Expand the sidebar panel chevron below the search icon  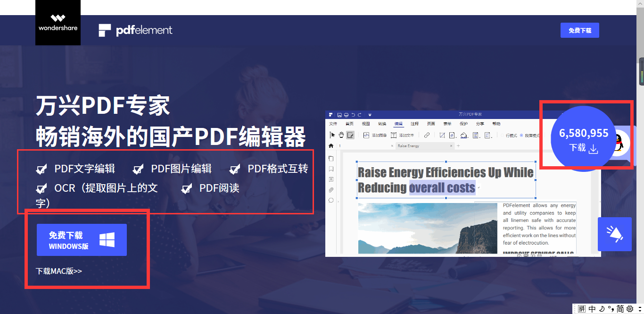338,201
